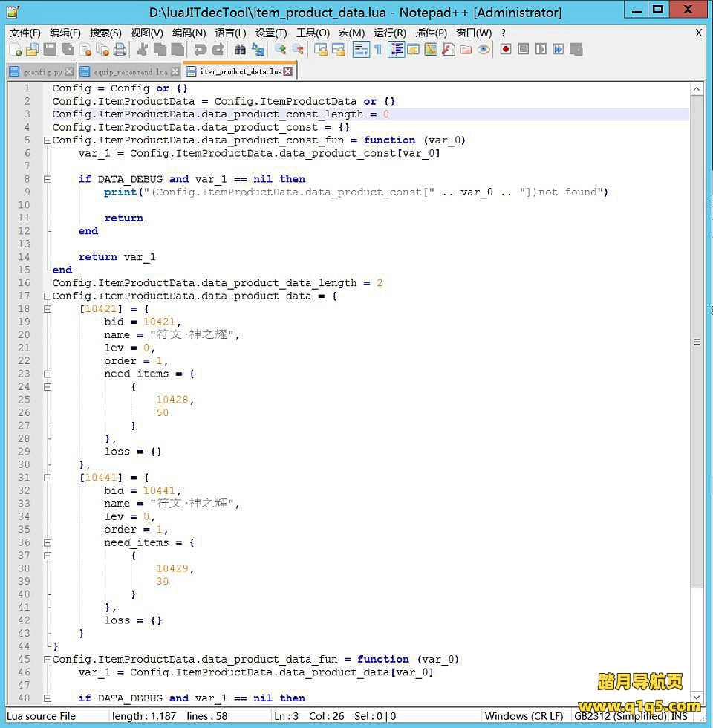The width and height of the screenshot is (713, 728).
Task: Click the Windows (CR LF) status field
Action: 524,716
